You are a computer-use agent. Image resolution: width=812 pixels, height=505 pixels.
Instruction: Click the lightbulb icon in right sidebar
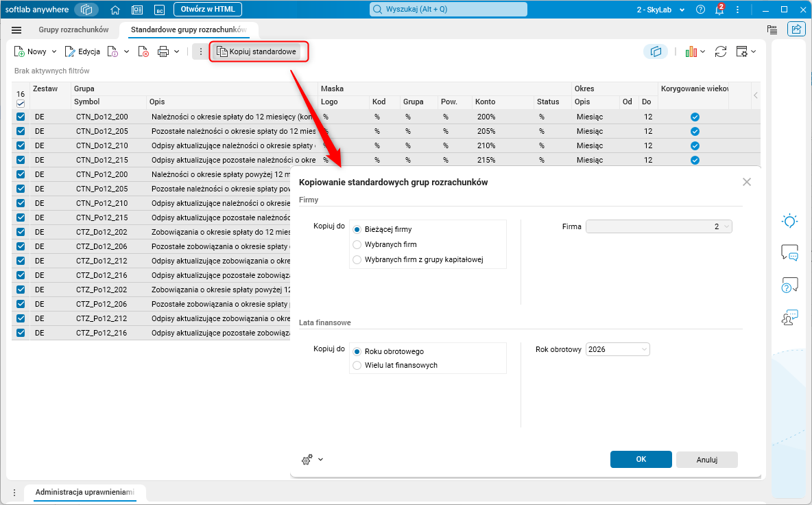point(789,221)
